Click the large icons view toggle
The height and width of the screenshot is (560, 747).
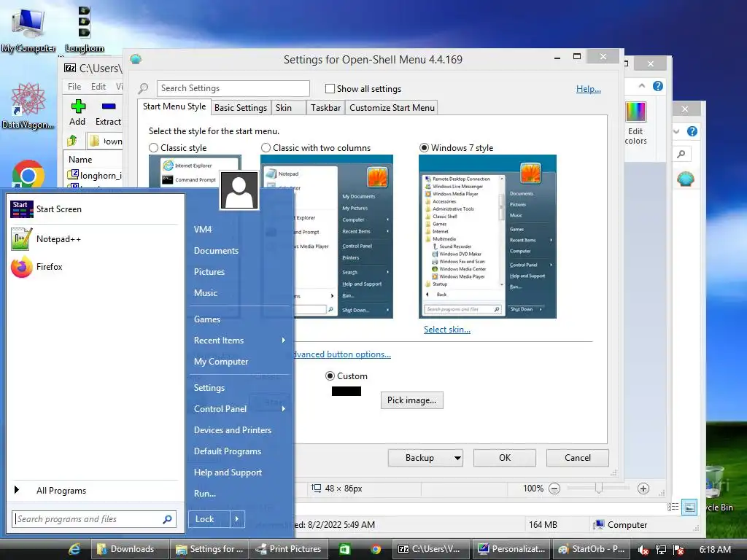[x=689, y=507]
